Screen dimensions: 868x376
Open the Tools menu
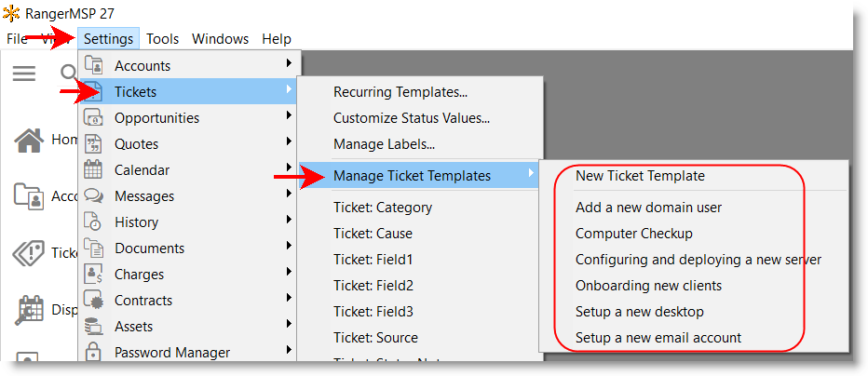163,39
